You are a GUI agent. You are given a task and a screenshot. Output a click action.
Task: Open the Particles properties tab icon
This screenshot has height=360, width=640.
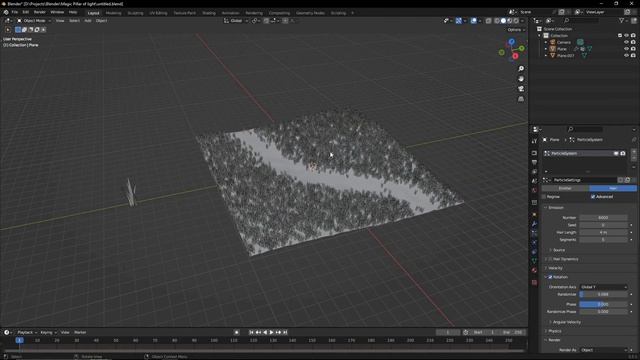[x=534, y=233]
